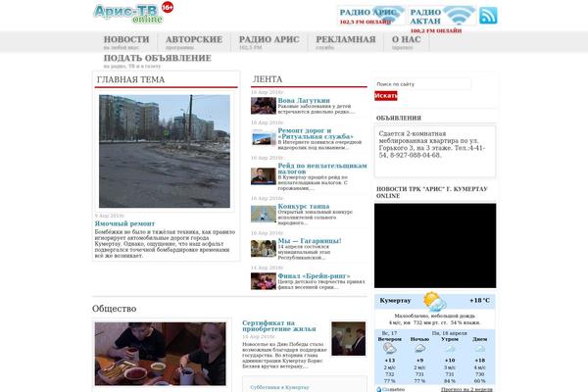Open Прогноз на 2 недели link
The image size is (588, 392).
pos(466,389)
